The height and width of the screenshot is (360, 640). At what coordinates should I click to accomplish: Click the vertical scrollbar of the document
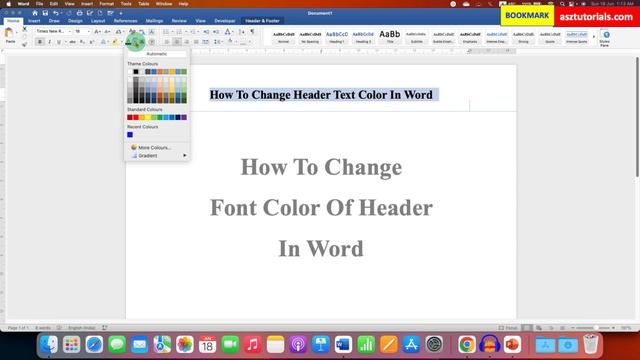(x=637, y=118)
